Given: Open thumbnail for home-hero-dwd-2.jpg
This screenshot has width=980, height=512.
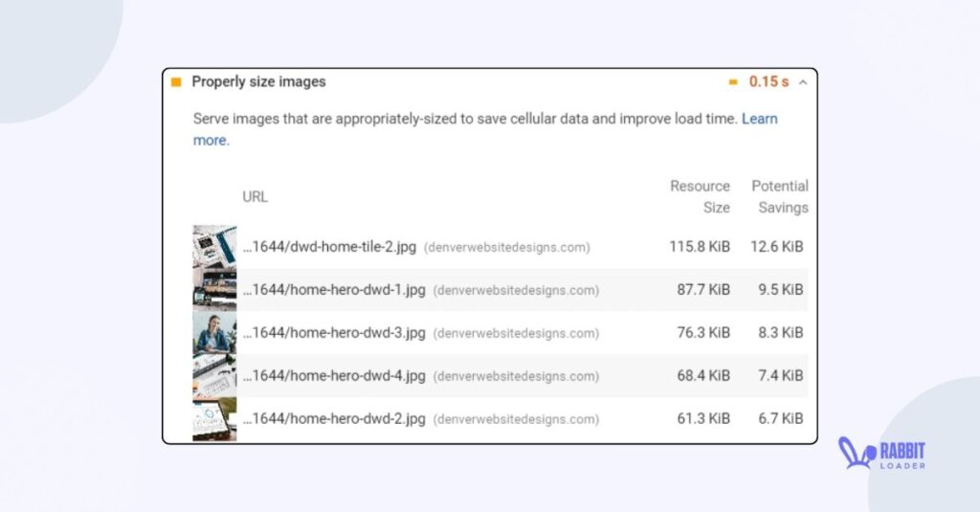Looking at the screenshot, I should (214, 419).
